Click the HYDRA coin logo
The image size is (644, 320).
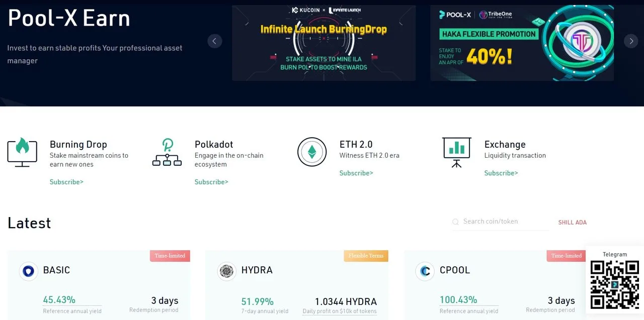coord(226,271)
